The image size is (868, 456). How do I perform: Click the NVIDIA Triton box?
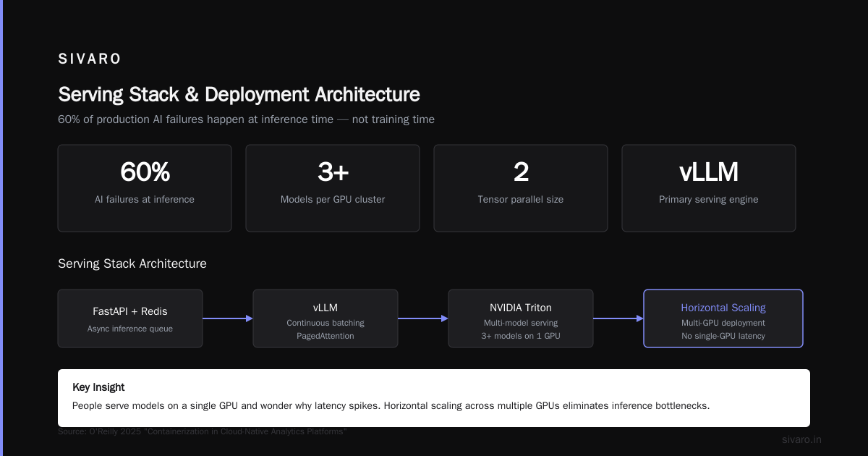(521, 318)
